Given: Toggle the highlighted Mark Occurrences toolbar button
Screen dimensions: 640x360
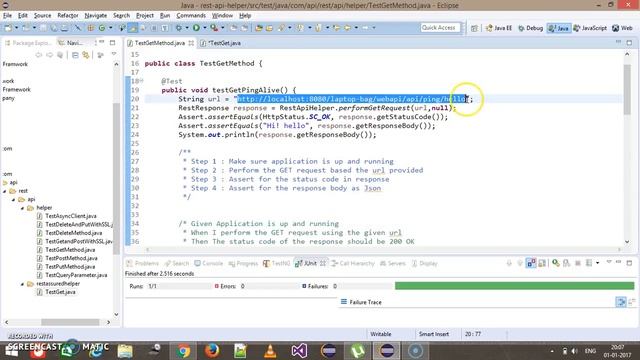Looking at the screenshot, I should click(x=133, y=28).
